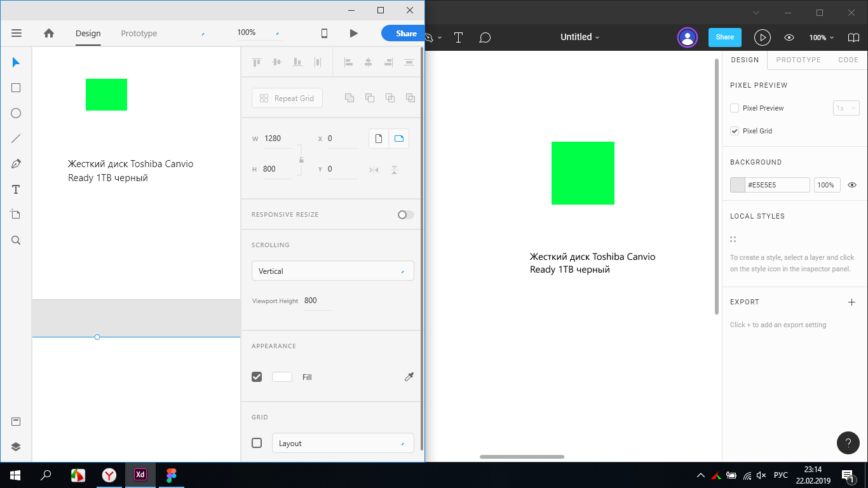Click the Figma user avatar

tap(688, 37)
